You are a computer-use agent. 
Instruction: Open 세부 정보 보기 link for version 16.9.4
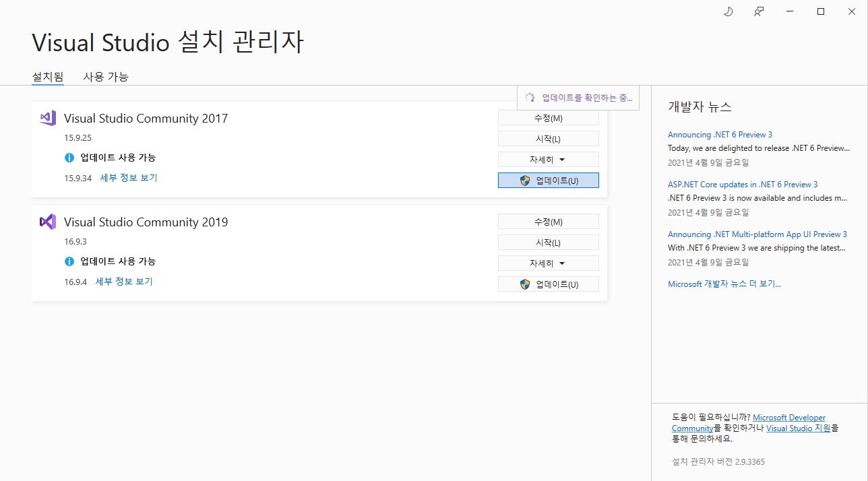pos(124,282)
